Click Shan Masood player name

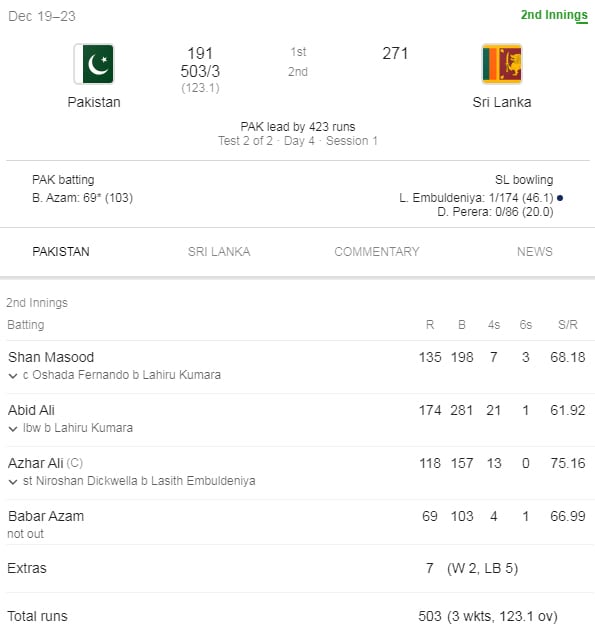tap(51, 357)
